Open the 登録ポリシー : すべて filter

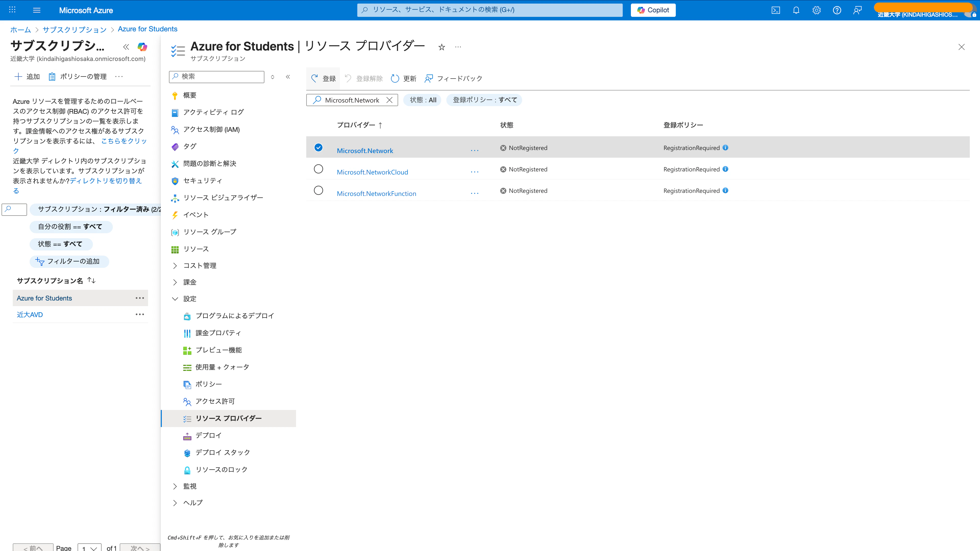click(484, 100)
